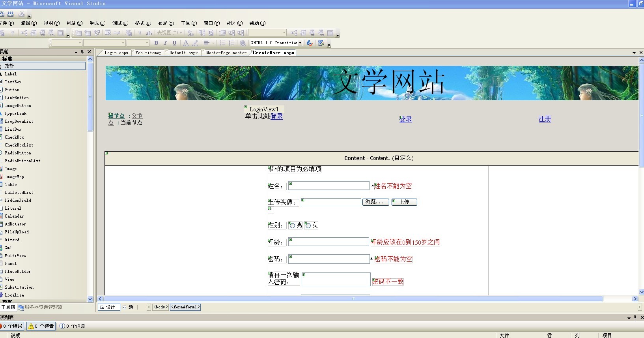Switch to the MasterPage.master tab
Screen dimensions: 644x338
(226, 53)
